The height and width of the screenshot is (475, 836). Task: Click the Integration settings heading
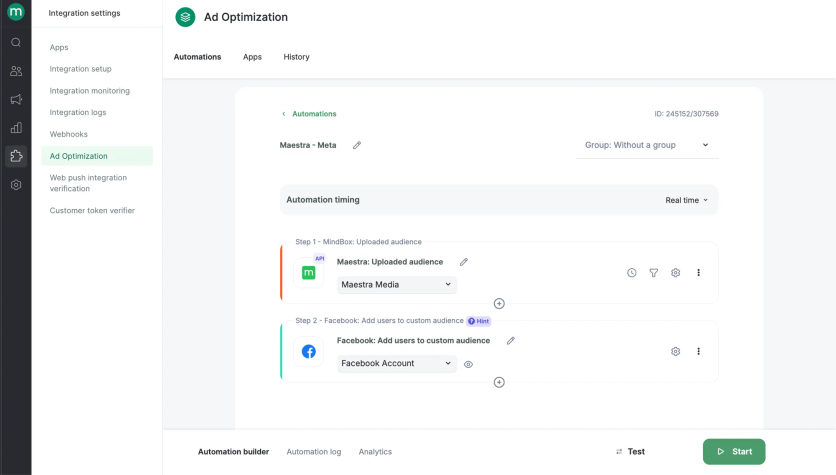coord(84,13)
